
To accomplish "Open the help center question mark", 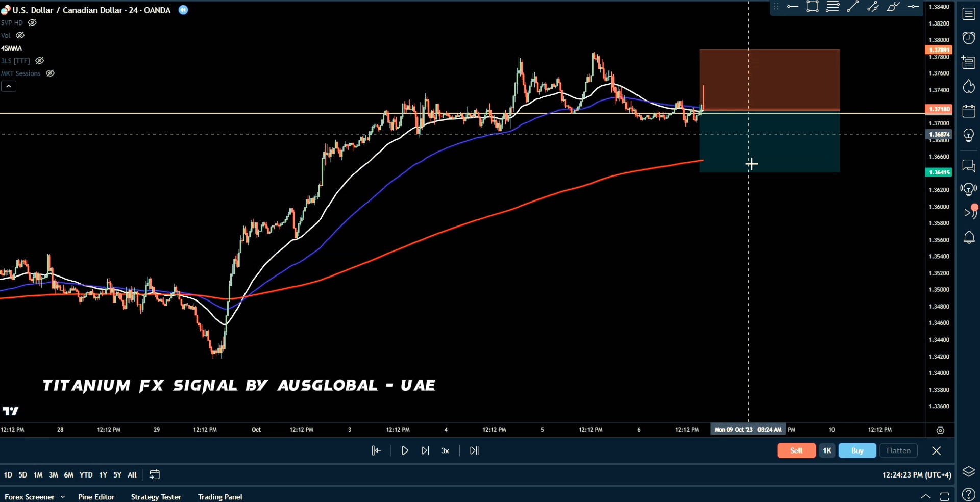I will pyautogui.click(x=969, y=494).
